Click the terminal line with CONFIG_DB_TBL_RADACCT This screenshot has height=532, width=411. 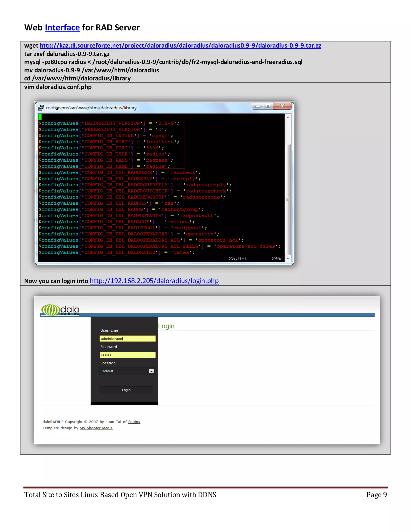click(116, 222)
